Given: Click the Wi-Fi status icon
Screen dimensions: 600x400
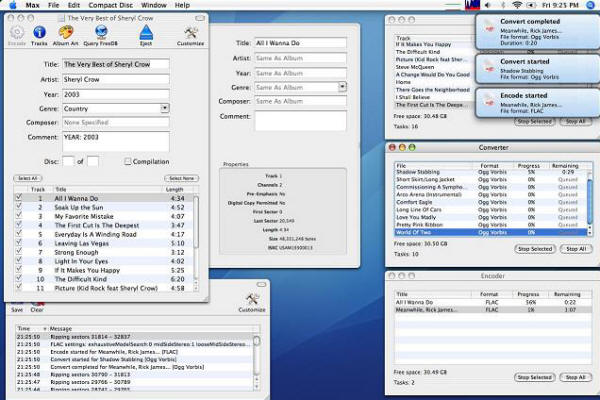Looking at the screenshot, I should (517, 5).
